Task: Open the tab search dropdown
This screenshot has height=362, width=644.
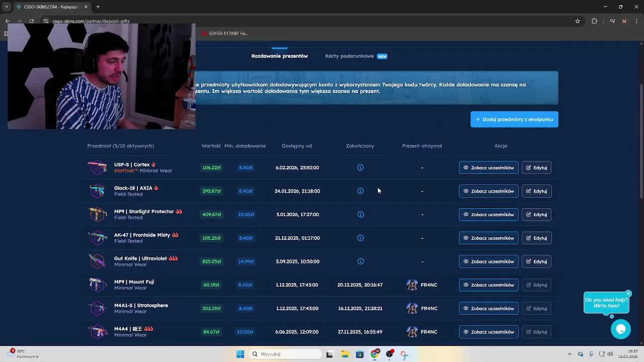Action: [7, 7]
